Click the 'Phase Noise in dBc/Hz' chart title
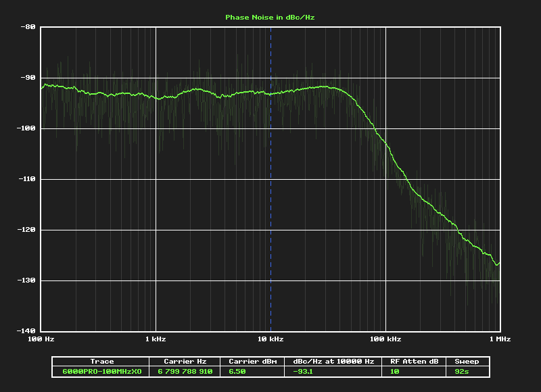541x392 pixels. 270,18
